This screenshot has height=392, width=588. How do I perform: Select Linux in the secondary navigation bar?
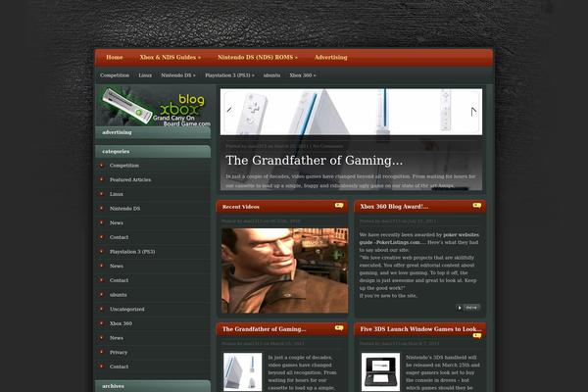tap(145, 75)
